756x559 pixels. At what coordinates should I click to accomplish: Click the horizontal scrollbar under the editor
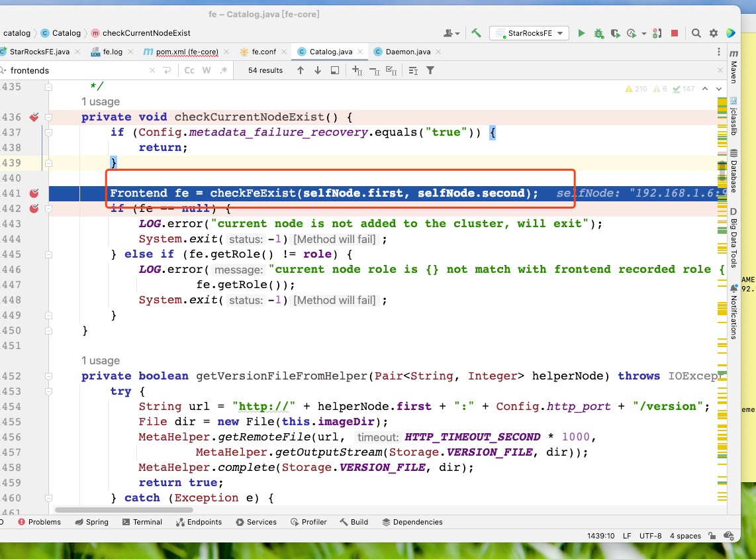(124, 510)
